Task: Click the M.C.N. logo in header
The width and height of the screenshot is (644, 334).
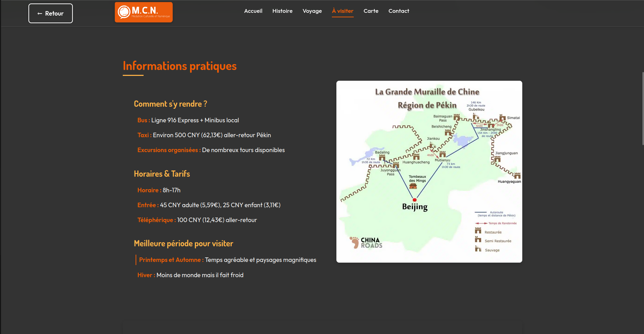Action: tap(144, 12)
